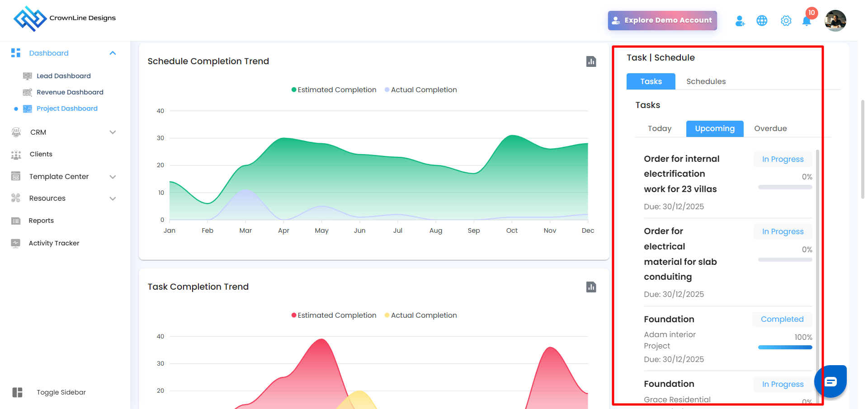Screen dimensions: 868x409
Task: Toggle Estimated Completion legend in Schedule chart
Action: pos(334,90)
